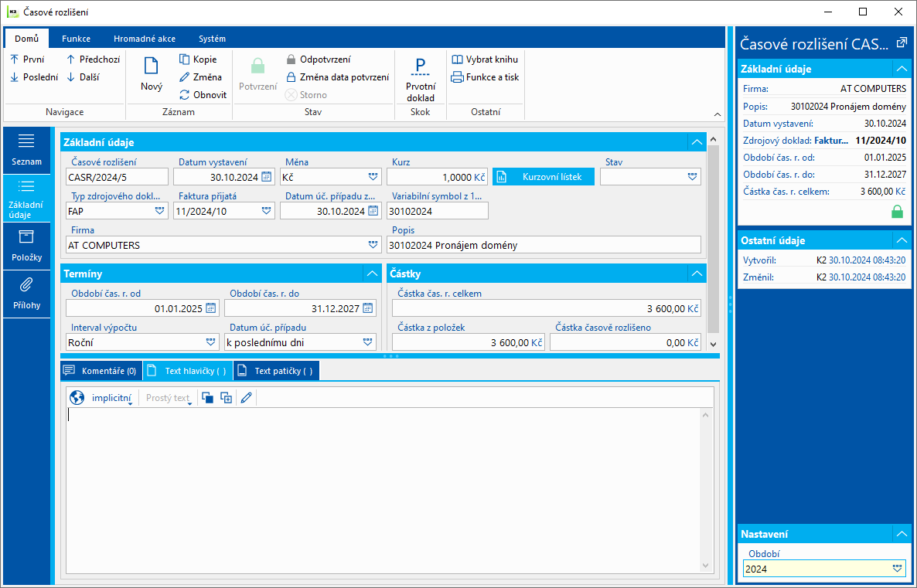Click the Popis input field
This screenshot has height=588, width=917.
tap(544, 245)
